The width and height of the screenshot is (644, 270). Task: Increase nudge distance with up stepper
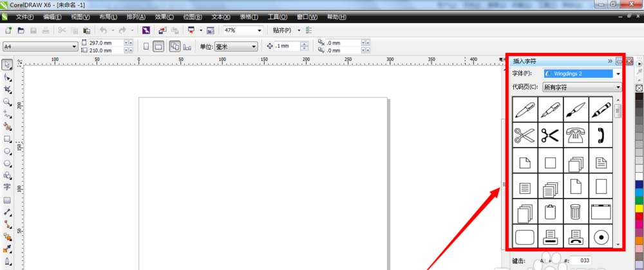pos(305,44)
